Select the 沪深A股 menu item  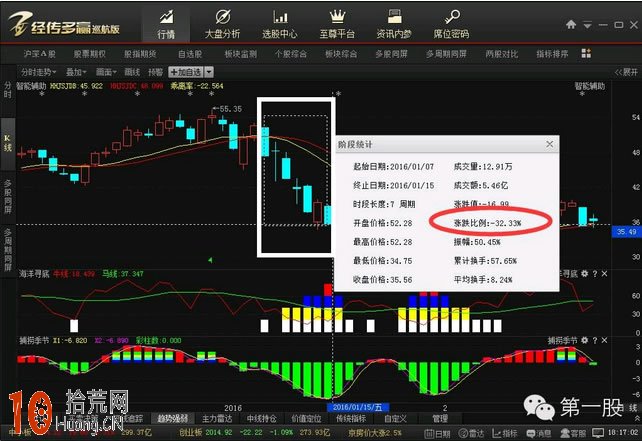(x=39, y=54)
